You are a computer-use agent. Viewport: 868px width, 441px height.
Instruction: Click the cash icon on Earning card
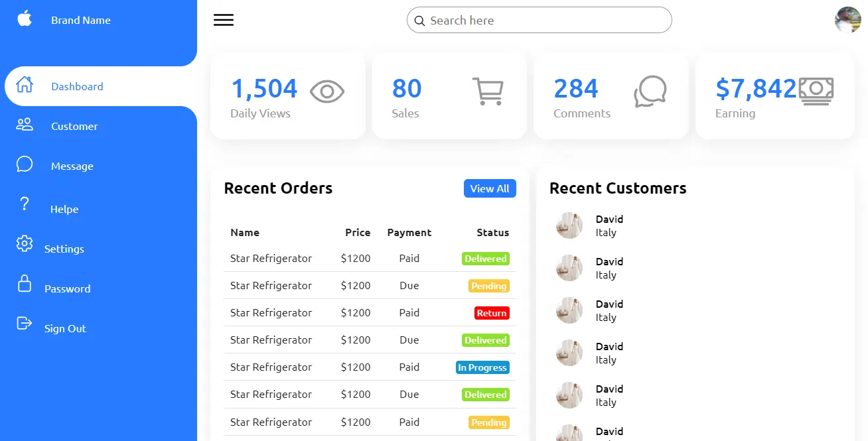click(x=816, y=92)
